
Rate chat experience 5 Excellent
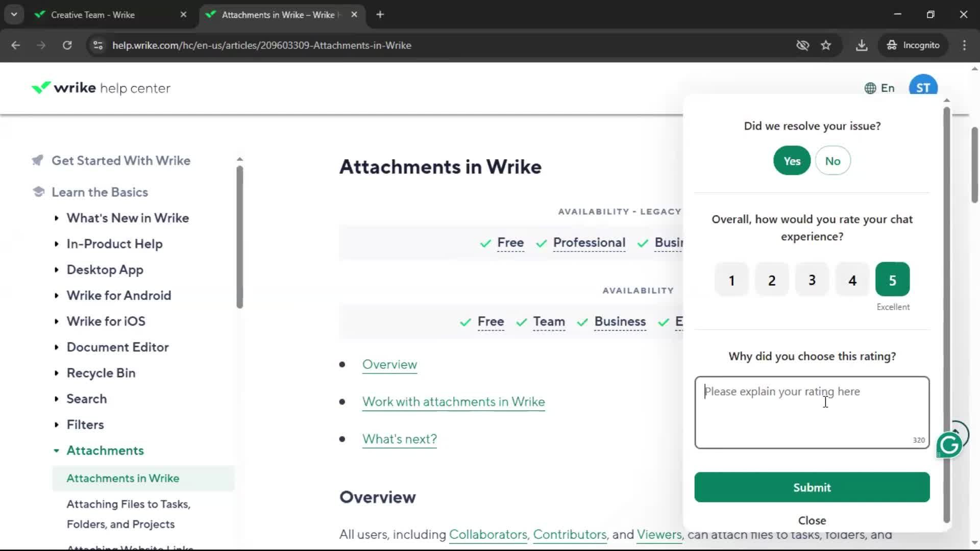(x=892, y=280)
